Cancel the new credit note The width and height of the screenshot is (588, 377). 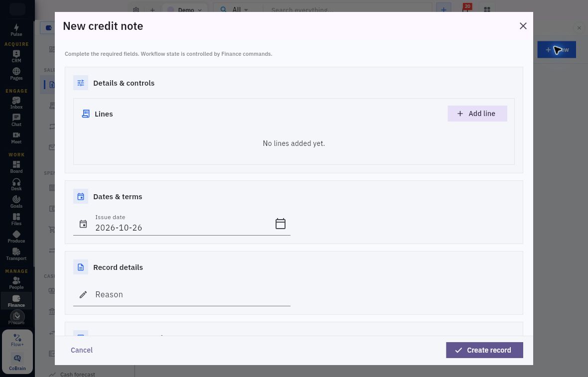82,350
